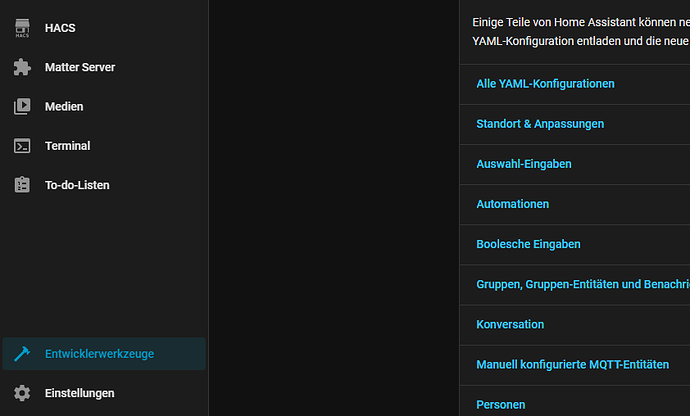690x416 pixels.
Task: Open Medien via its sidebar label
Action: (64, 107)
